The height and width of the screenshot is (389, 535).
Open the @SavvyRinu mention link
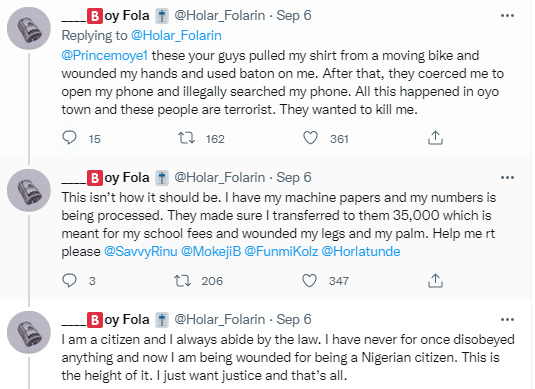141,251
